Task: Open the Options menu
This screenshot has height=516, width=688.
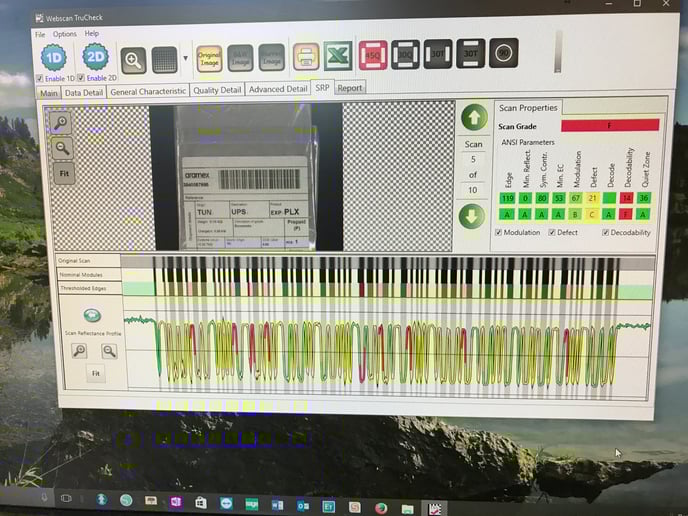Action: [x=64, y=34]
